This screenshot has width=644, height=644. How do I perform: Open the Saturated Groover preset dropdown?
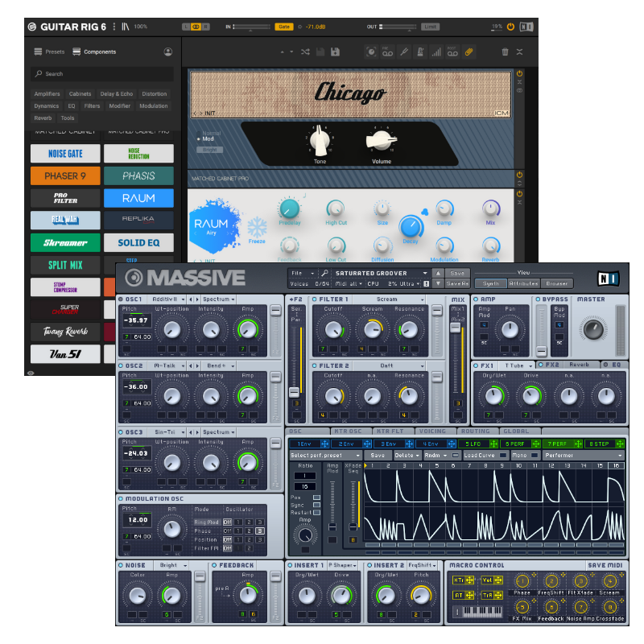(x=381, y=273)
